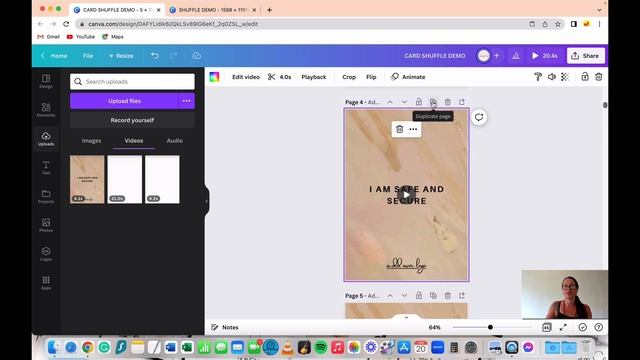The image size is (640, 360).
Task: Enter fullscreen with expand arrows icon
Action: (563, 327)
